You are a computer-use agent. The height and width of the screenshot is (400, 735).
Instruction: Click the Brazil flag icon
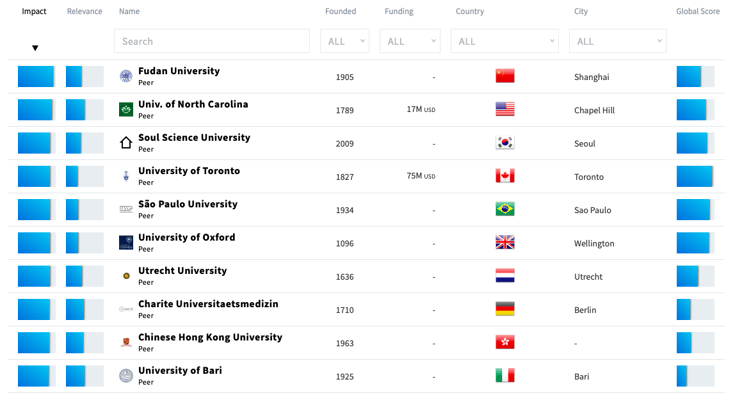pyautogui.click(x=505, y=210)
